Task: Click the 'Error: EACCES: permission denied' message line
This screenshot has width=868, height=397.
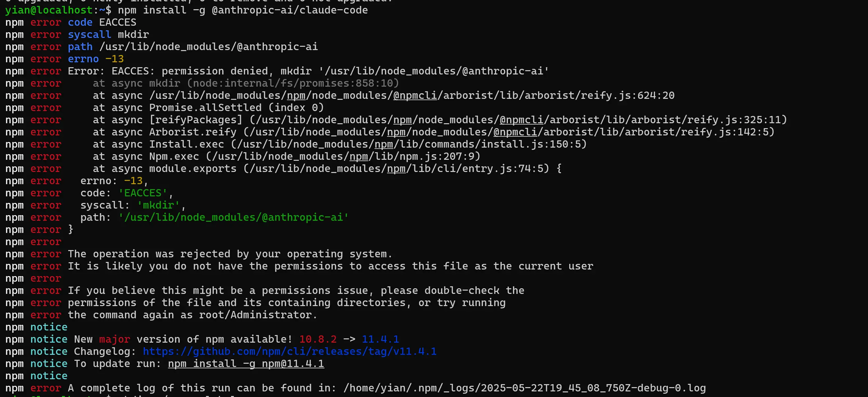Action: tap(308, 71)
